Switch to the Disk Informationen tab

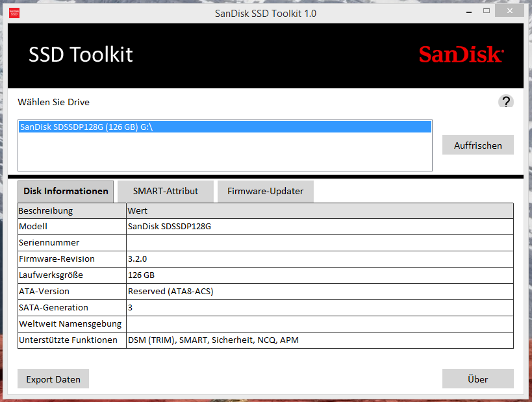[x=66, y=192]
